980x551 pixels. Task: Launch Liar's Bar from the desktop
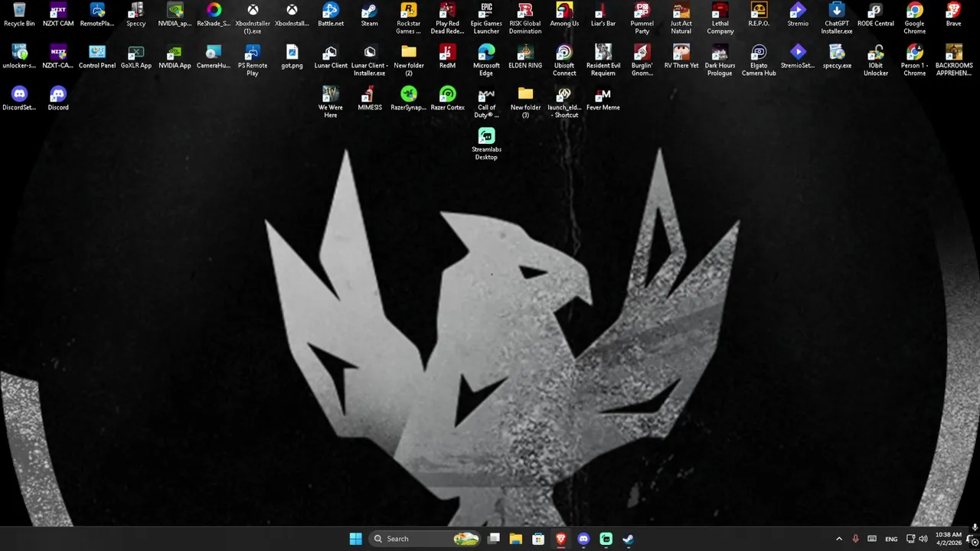(603, 15)
